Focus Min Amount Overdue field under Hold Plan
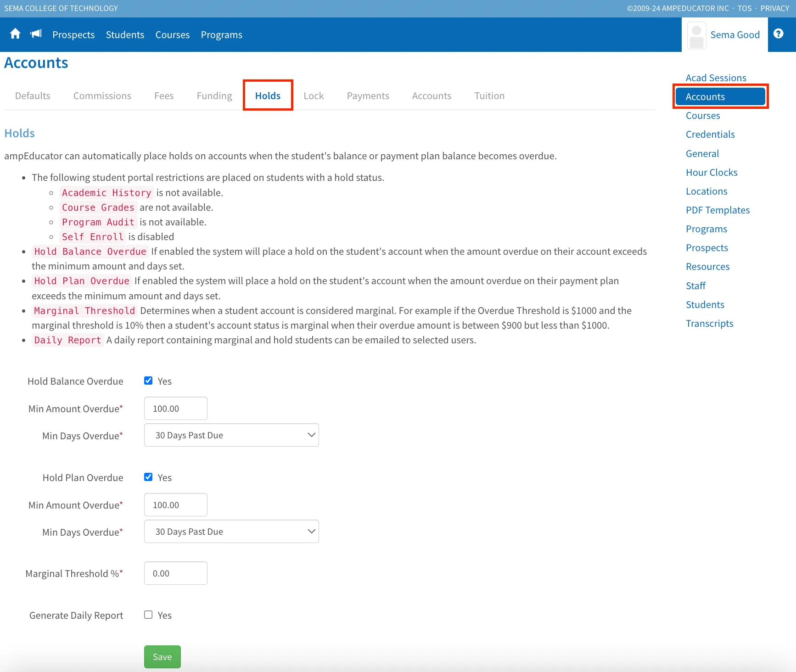Viewport: 796px width, 672px height. (x=176, y=505)
